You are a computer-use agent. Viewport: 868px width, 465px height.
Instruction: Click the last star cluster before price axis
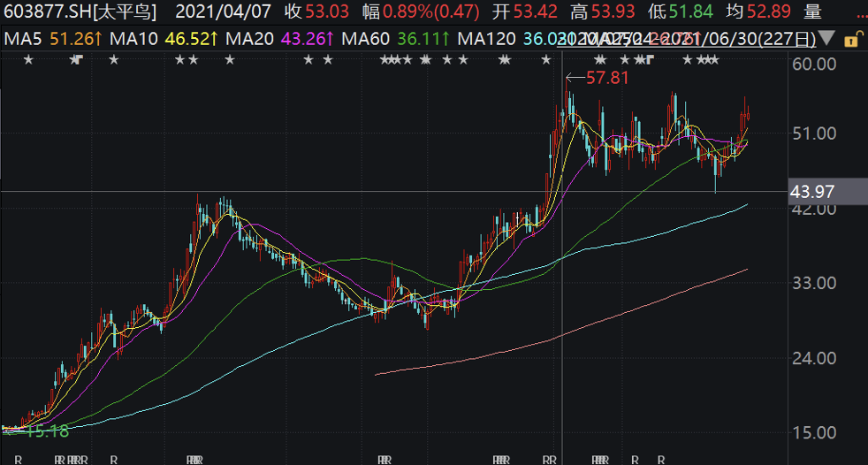708,60
